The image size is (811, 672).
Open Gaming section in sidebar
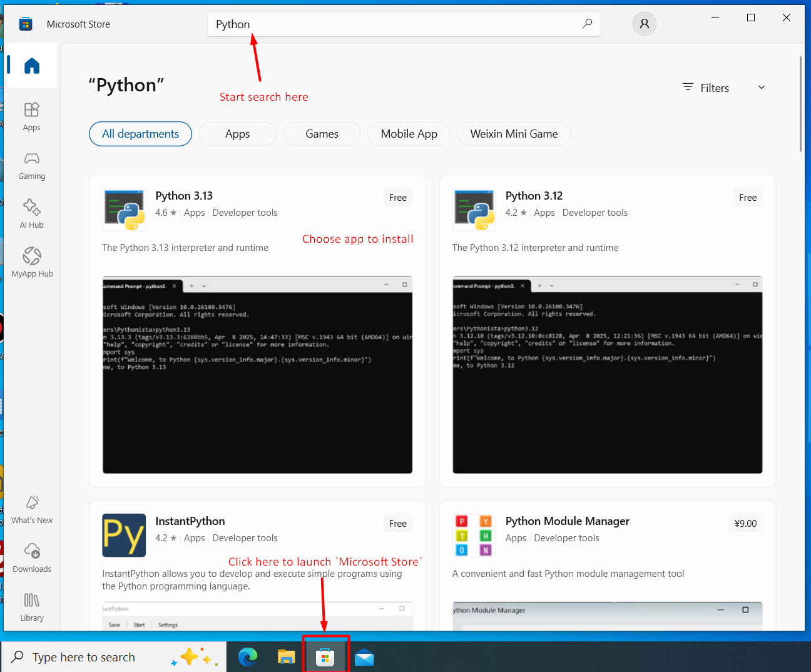click(x=32, y=166)
